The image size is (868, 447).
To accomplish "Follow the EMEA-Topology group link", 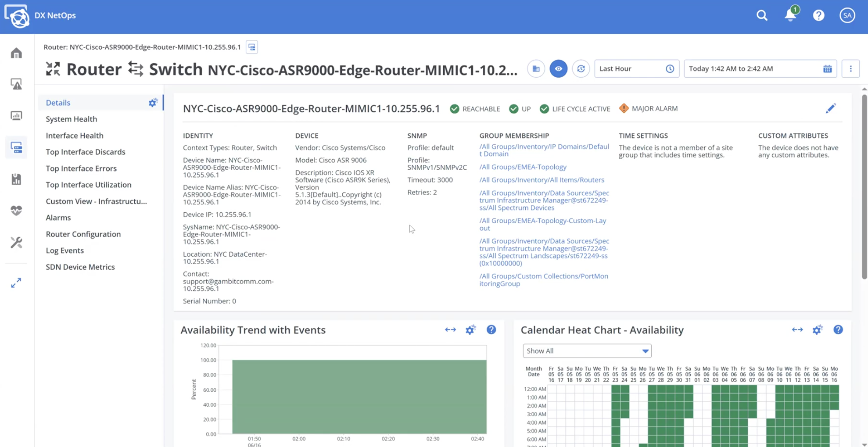I will tap(523, 167).
